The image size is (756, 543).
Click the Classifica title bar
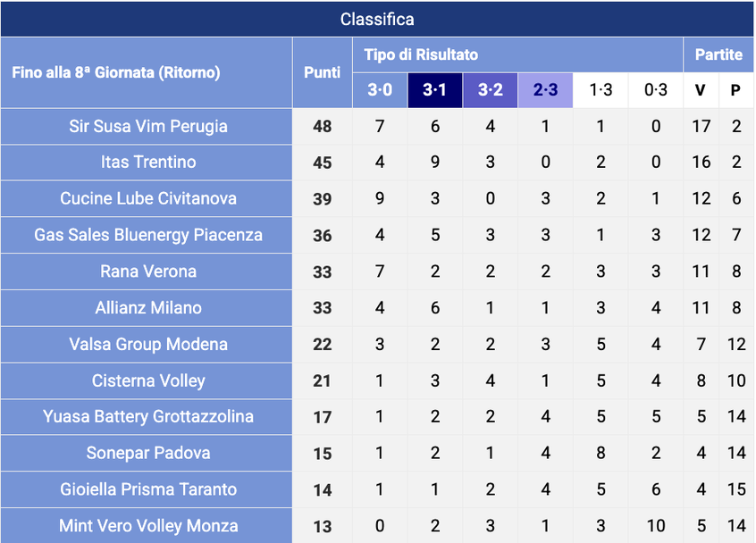(x=377, y=20)
